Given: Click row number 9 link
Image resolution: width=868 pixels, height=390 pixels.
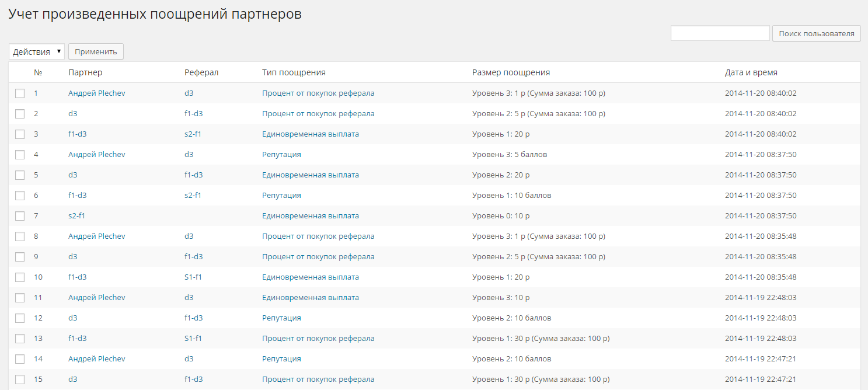Looking at the screenshot, I should 36,257.
